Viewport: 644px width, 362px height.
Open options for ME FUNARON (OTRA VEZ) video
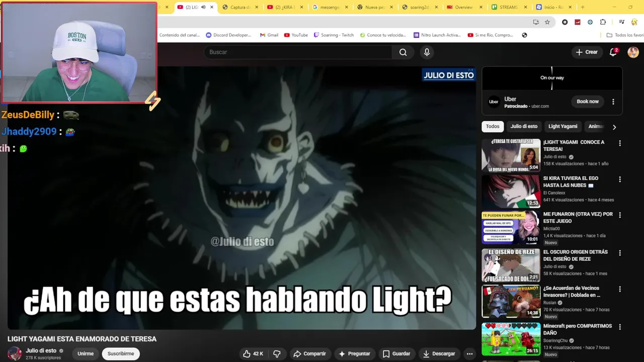[620, 215]
